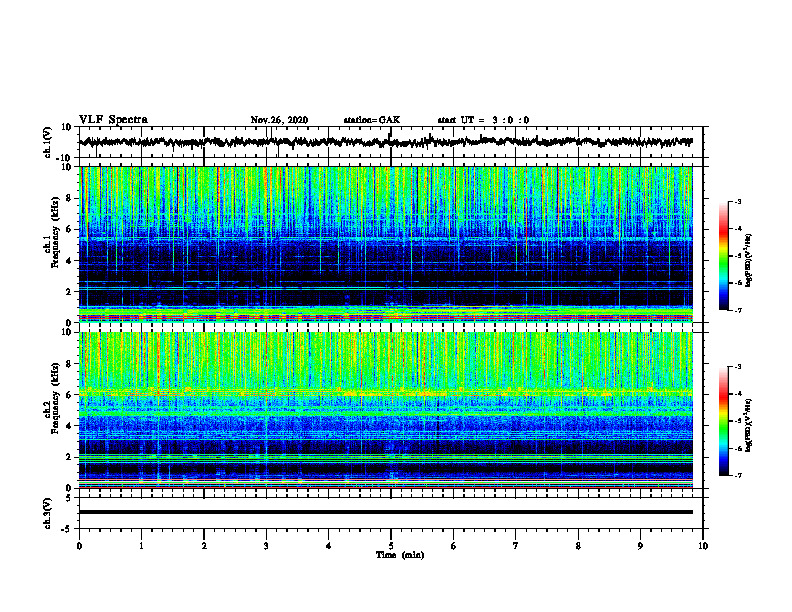Click tick "9" on the Time axis
This screenshot has width=792, height=612.
coord(640,546)
